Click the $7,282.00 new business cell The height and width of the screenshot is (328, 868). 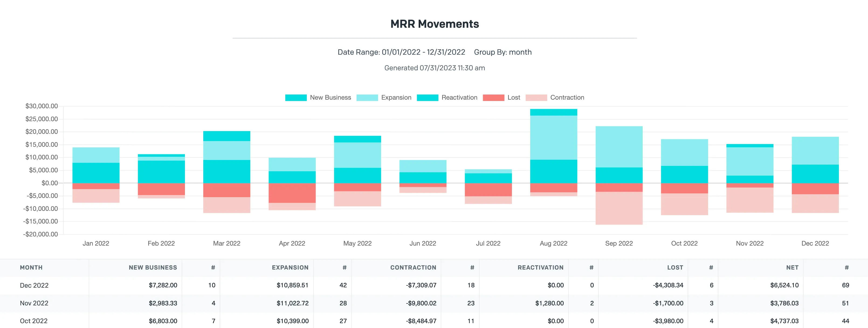163,285
